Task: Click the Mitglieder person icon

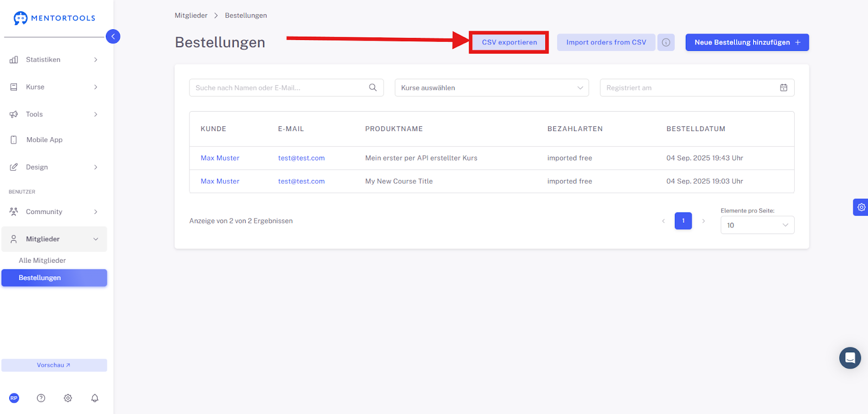Action: coord(14,239)
